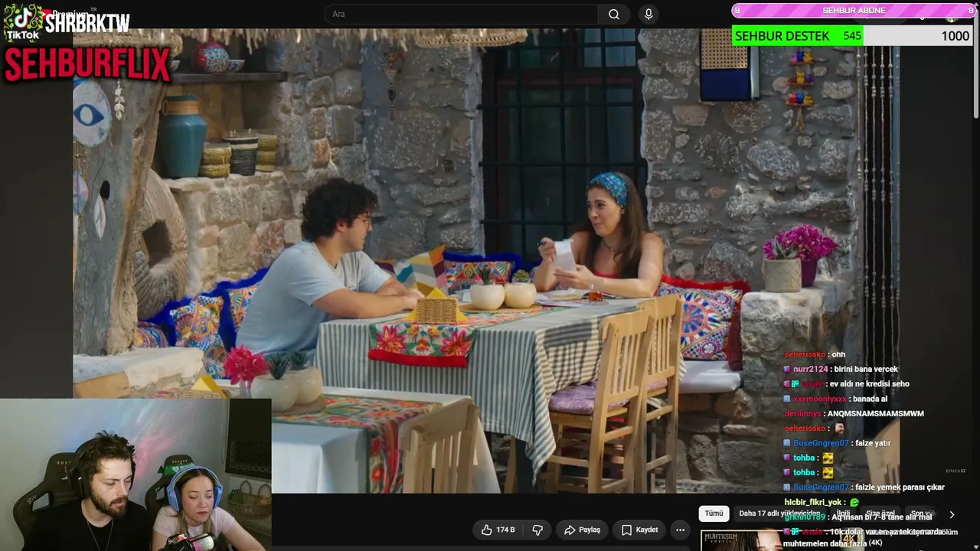Save the video with Kaydet
Screen dimensions: 980x551
point(640,530)
